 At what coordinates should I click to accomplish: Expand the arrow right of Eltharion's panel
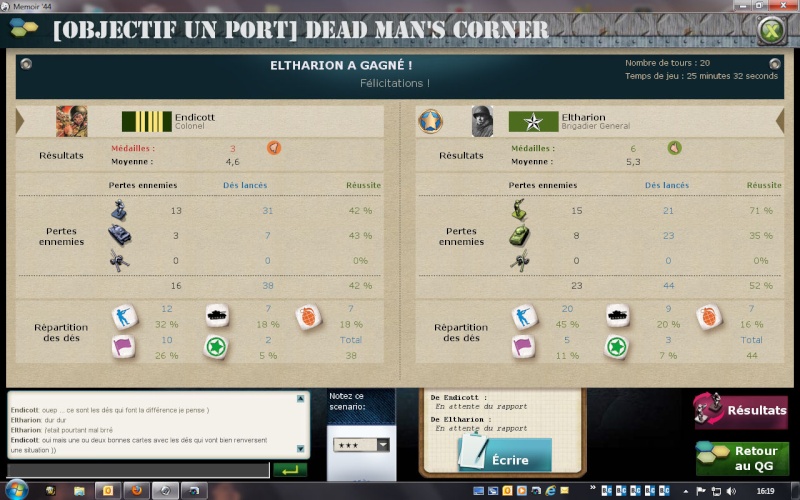tap(780, 121)
